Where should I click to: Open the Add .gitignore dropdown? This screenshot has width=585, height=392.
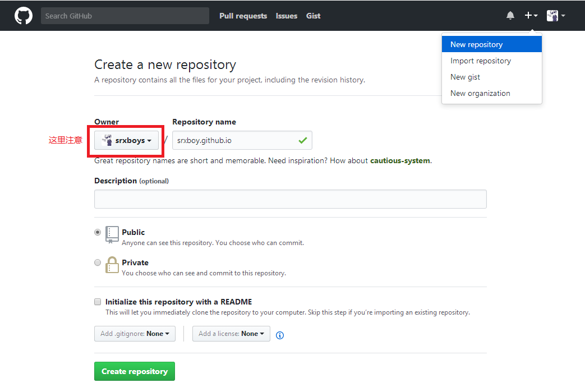[135, 334]
